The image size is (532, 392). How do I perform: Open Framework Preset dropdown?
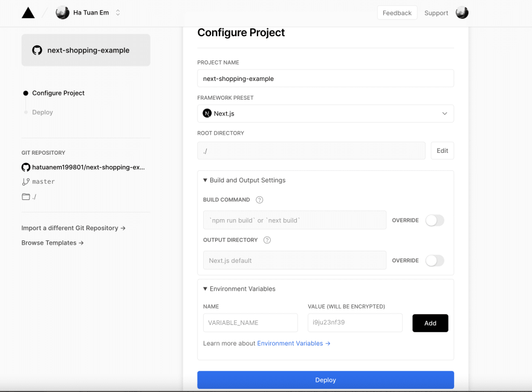tap(325, 114)
